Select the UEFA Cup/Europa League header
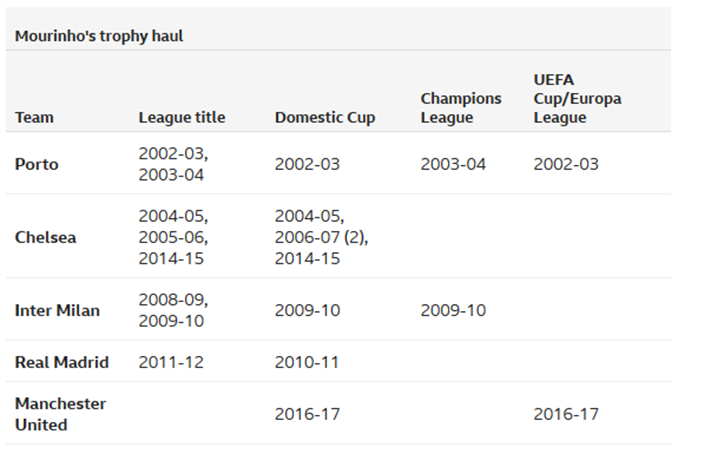The width and height of the screenshot is (704, 454). (577, 98)
